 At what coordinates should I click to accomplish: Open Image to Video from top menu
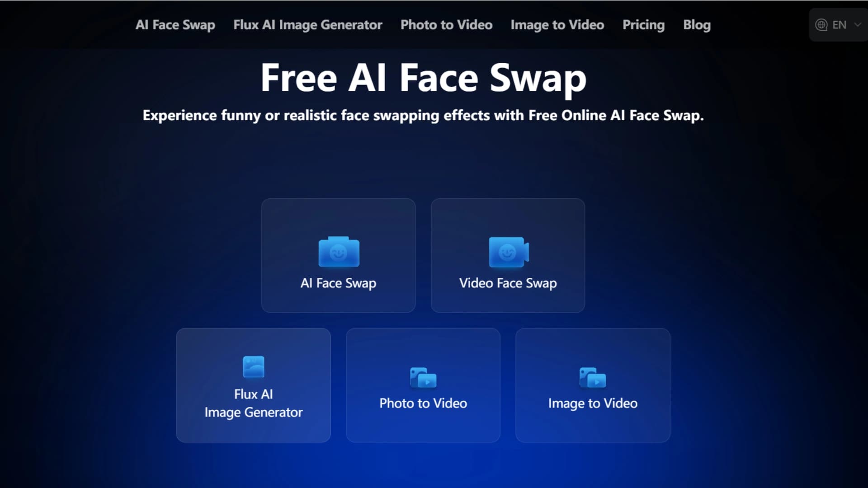557,25
